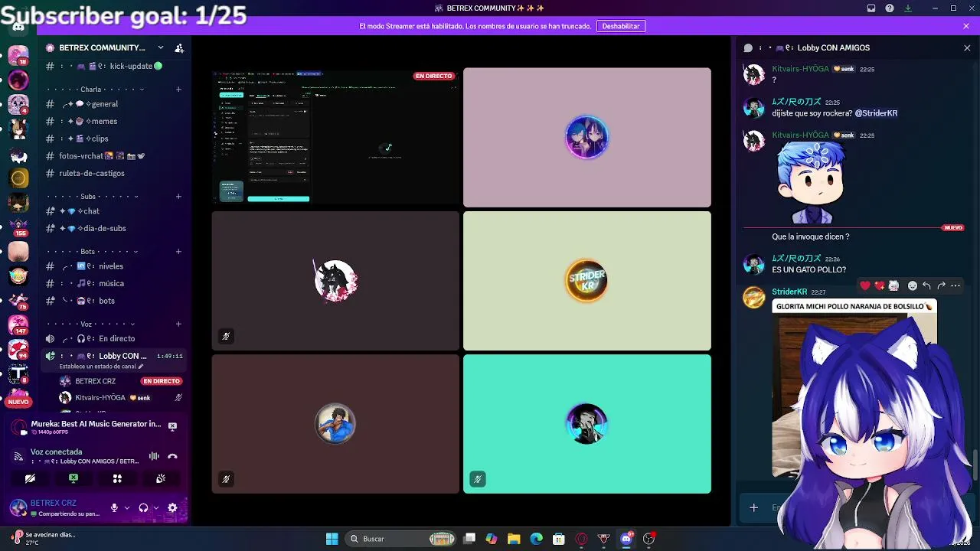Open the memes channel
This screenshot has height=551, width=980.
coord(115,121)
